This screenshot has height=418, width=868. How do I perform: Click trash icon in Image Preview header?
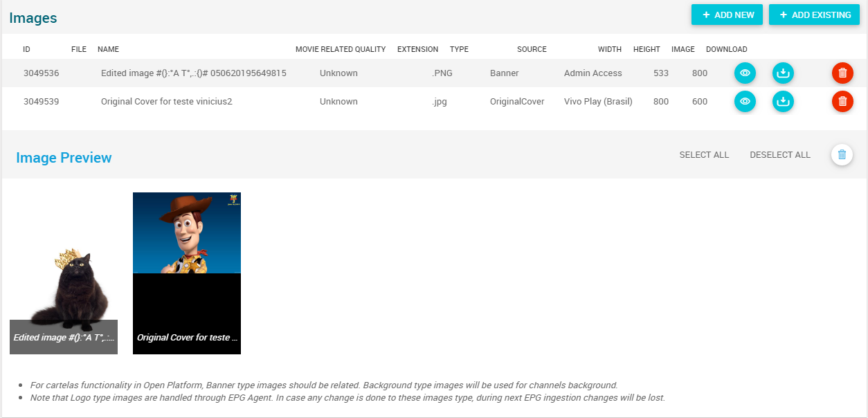pyautogui.click(x=842, y=155)
